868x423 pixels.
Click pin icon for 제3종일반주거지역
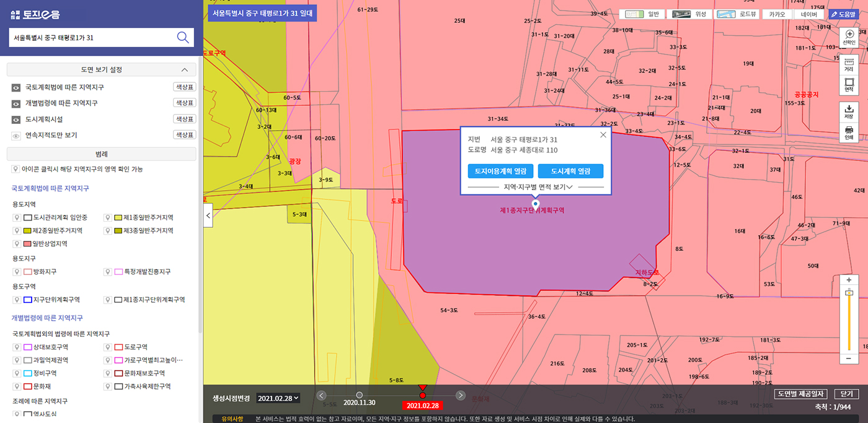(108, 230)
